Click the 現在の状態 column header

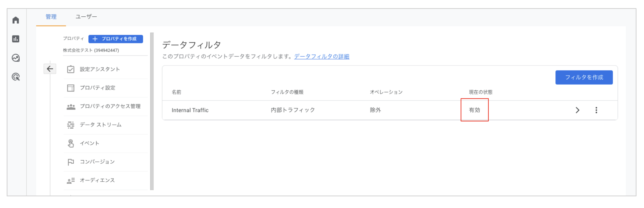(x=481, y=92)
